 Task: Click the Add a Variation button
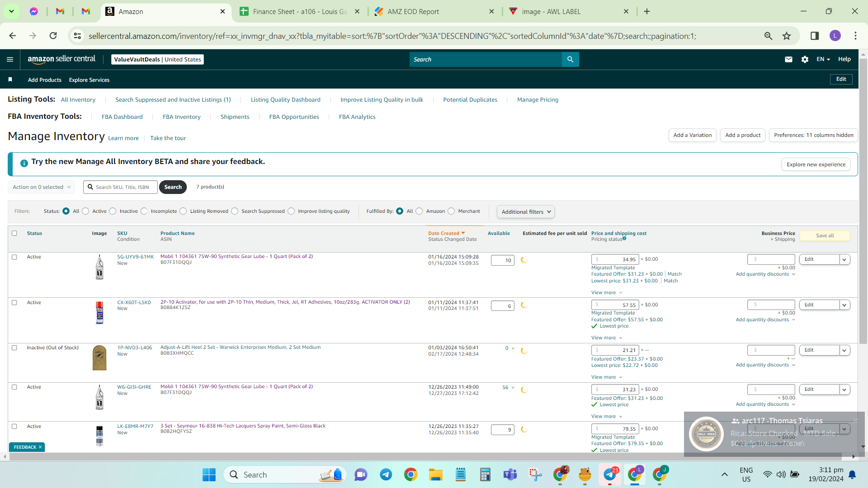click(x=692, y=135)
